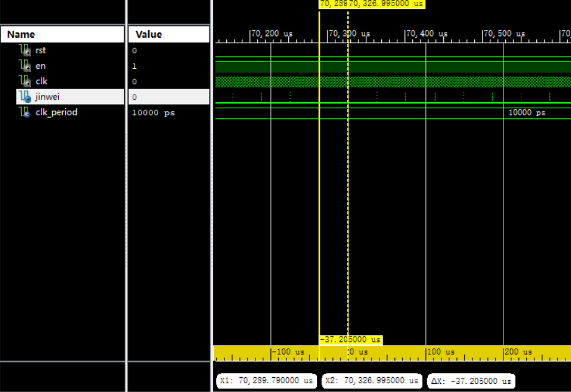Click the solid yellow main cursor line
571x392 pixels.
coord(319,182)
